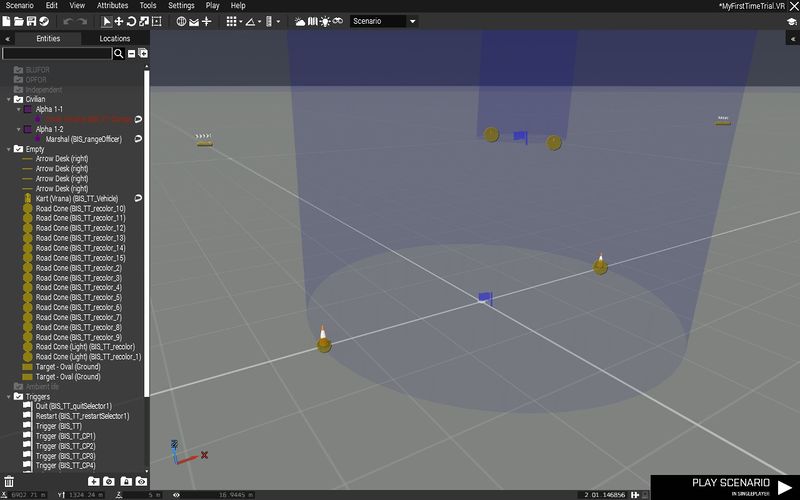
Task: Select the Rotation widget tool
Action: pyautogui.click(x=131, y=21)
